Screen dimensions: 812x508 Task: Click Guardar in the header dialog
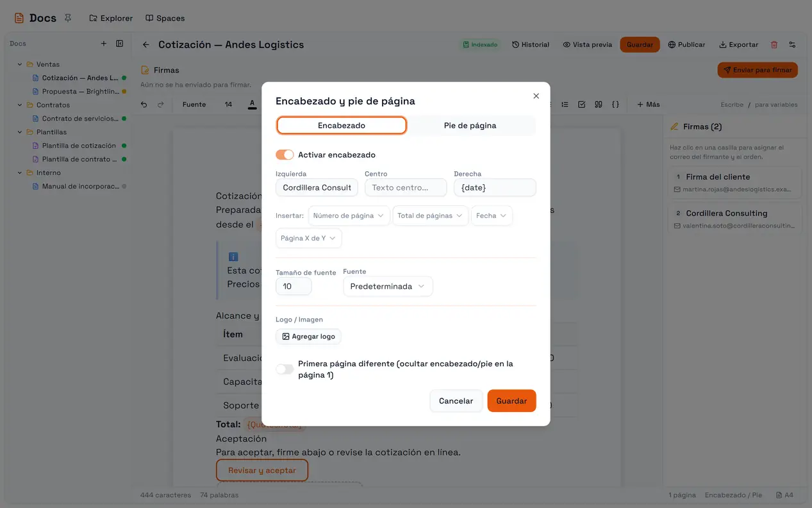point(511,401)
